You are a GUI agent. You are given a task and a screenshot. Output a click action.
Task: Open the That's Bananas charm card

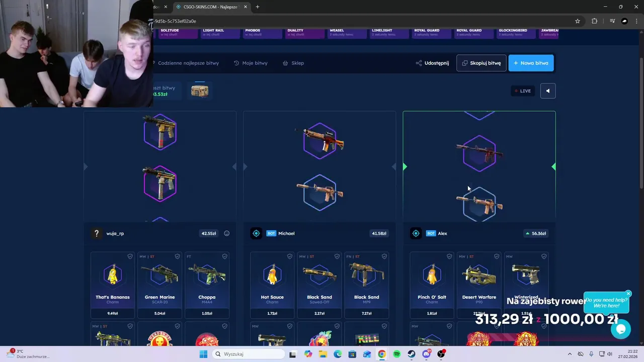click(113, 285)
